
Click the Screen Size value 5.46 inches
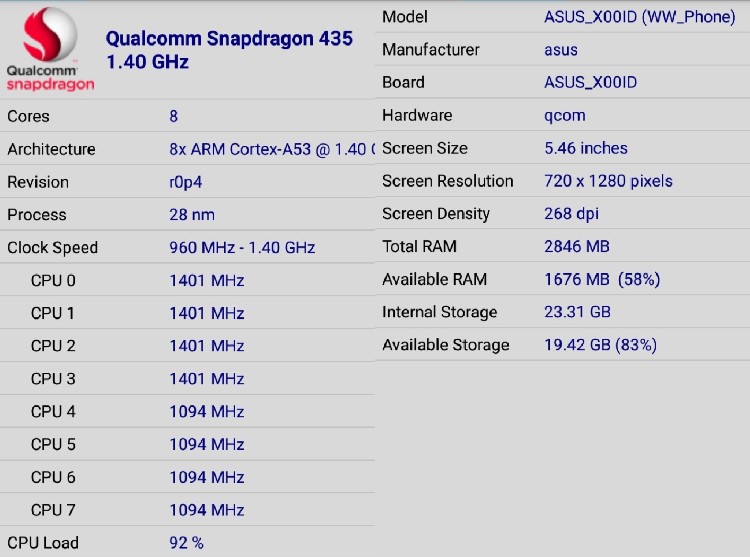tap(586, 148)
